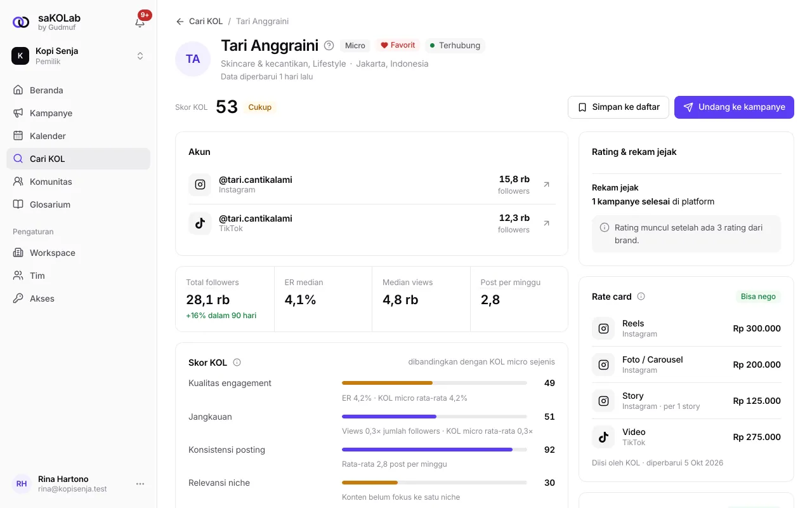Click the back arrow next to Cari KOL
Screen dimensions: 812x508
point(180,21)
